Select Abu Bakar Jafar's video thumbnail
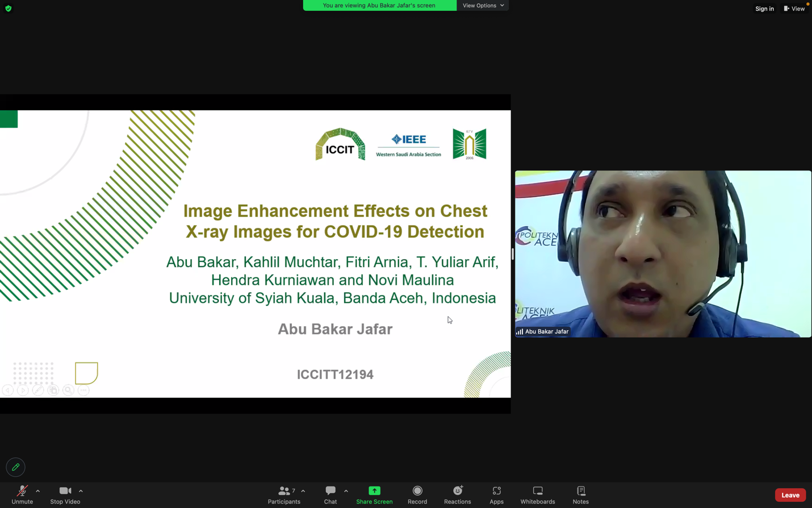Image resolution: width=812 pixels, height=508 pixels. 663,253
